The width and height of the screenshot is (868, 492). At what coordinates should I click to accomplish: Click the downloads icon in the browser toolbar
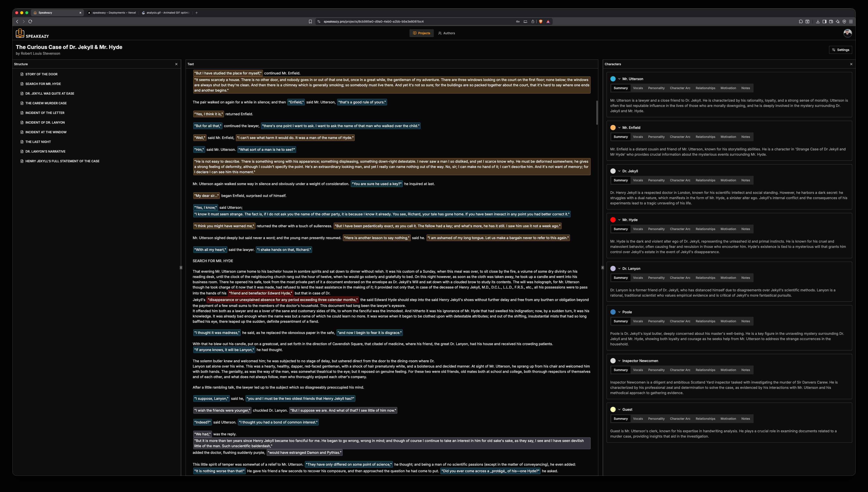coord(818,21)
